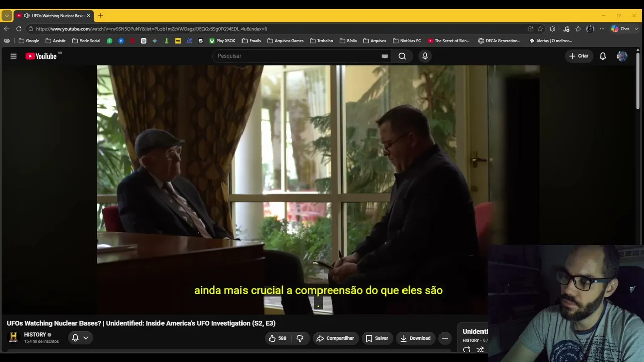Like the video with thumbs up
Viewport: 644px width, 362px height.
[x=277, y=338]
